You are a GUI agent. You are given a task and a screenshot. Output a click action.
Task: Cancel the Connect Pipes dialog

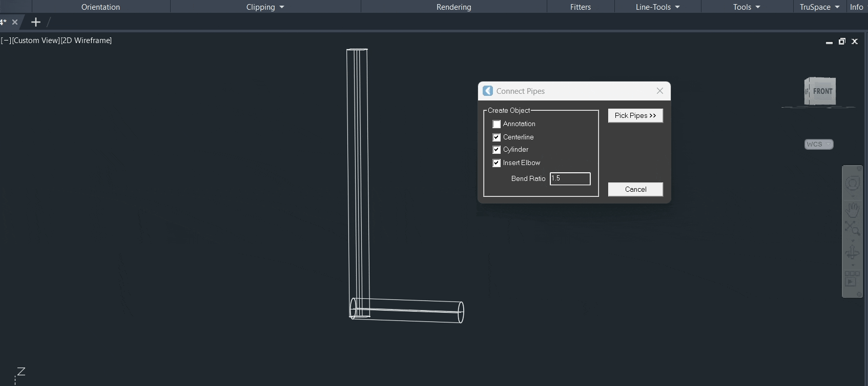pyautogui.click(x=635, y=189)
